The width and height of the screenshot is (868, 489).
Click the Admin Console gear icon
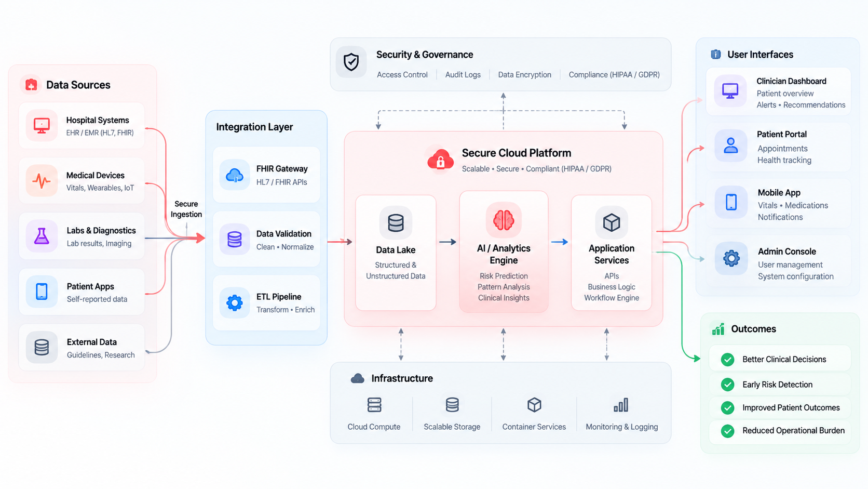point(731,258)
